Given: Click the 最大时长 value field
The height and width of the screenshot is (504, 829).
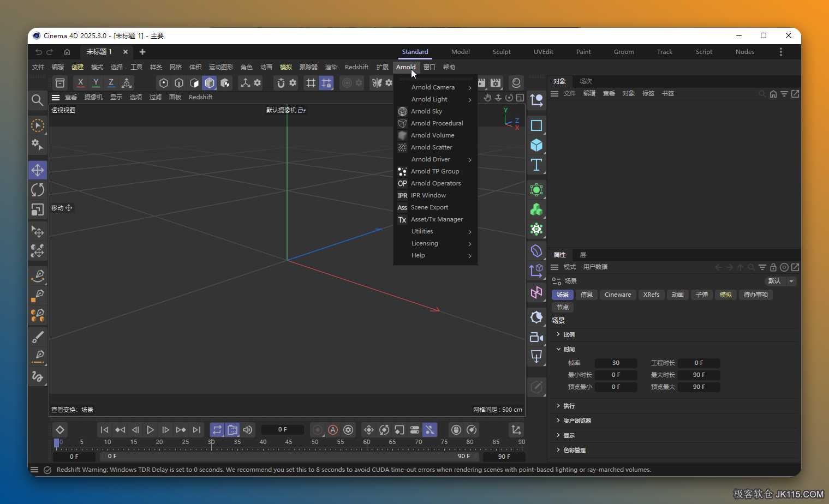Looking at the screenshot, I should pyautogui.click(x=699, y=375).
